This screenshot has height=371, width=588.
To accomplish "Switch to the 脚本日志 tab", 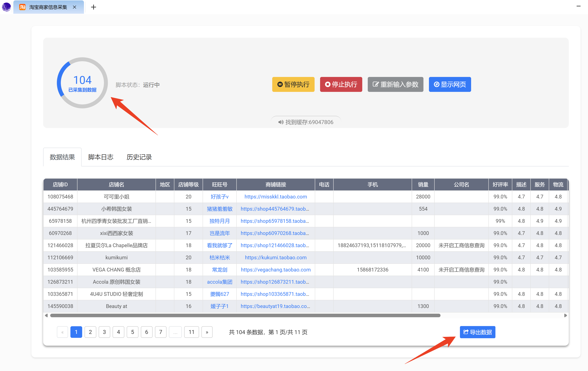I will click(101, 157).
